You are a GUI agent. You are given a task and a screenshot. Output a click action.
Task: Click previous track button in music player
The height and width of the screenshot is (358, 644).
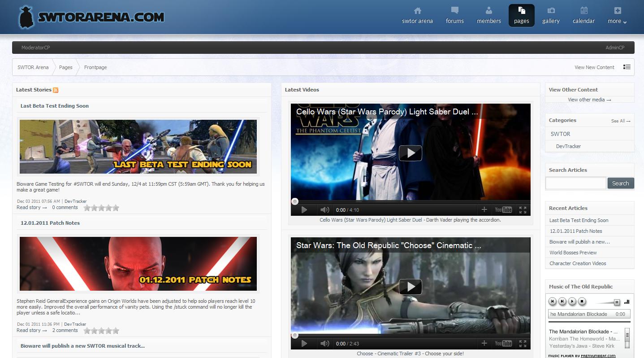[x=553, y=301]
